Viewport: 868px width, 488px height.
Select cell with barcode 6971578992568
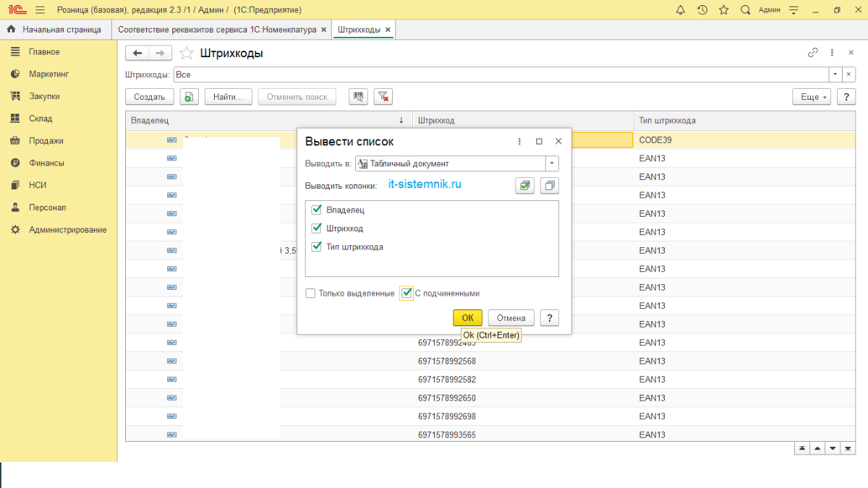523,361
